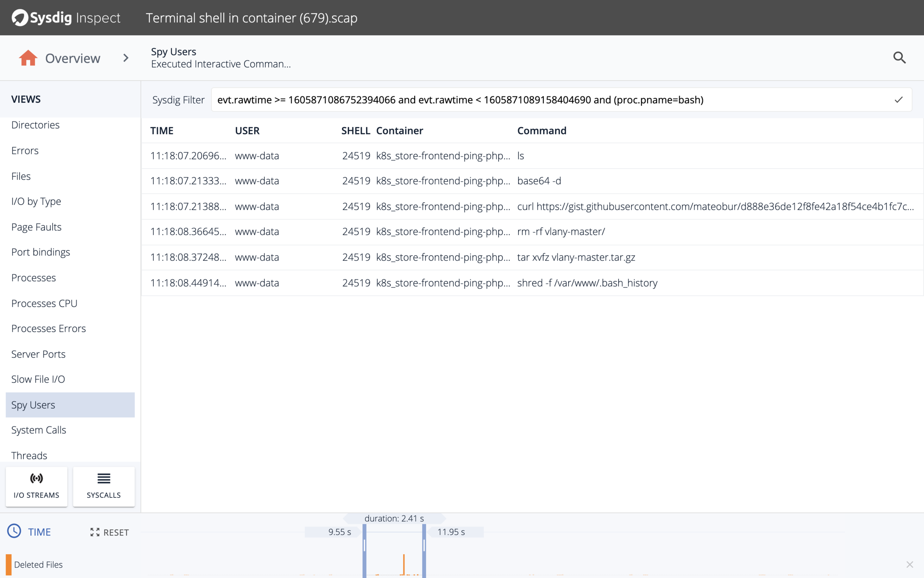Click the breadcrumb chevron after Overview
The width and height of the screenshot is (924, 578).
(126, 58)
